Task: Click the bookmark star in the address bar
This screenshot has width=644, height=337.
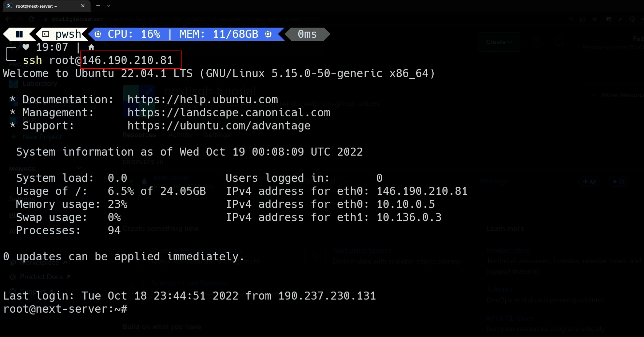Action: click(x=595, y=19)
